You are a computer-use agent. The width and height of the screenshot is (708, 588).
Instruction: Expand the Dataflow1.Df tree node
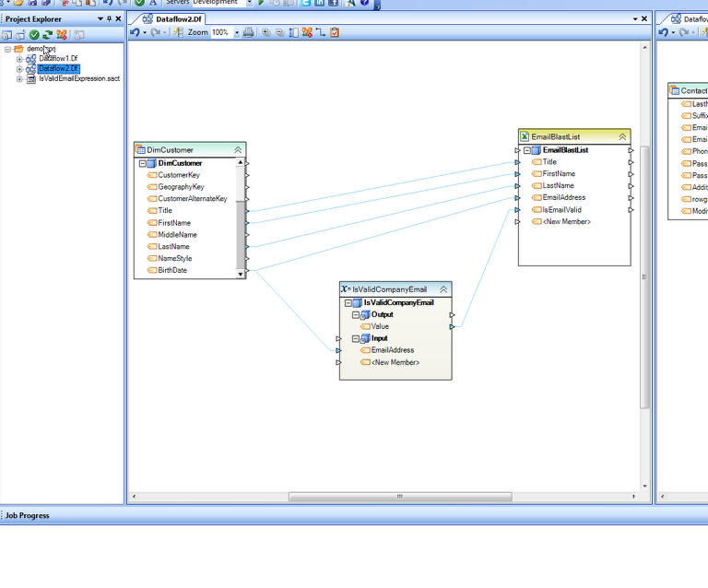pos(19,59)
